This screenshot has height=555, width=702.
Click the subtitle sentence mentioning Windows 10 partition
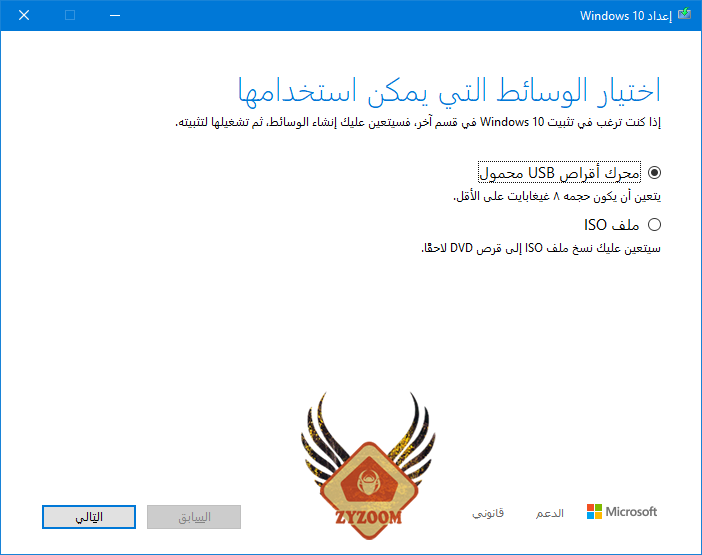point(418,122)
